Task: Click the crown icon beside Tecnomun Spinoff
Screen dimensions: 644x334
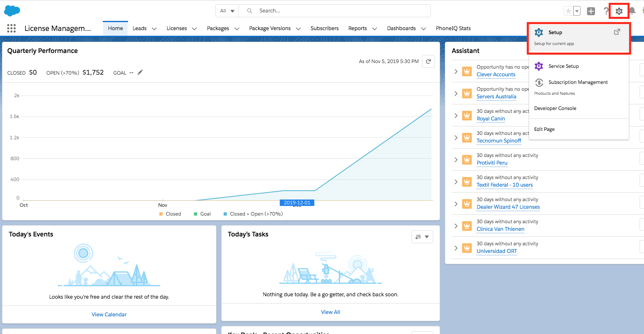Action: click(467, 138)
